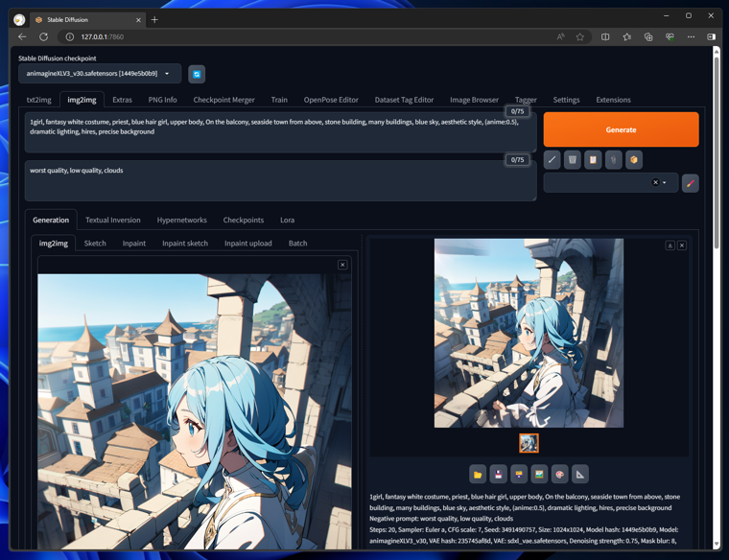Switch to the Batch sub-tab

298,244
